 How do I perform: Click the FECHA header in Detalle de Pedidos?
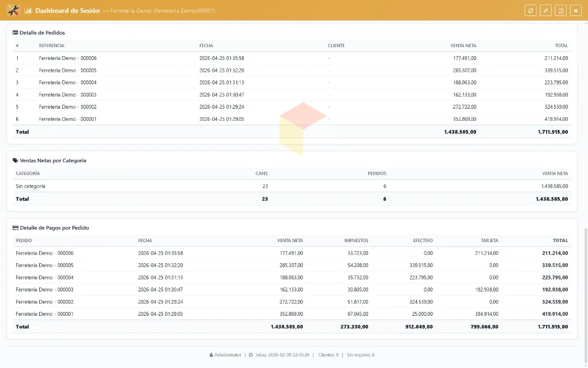[x=206, y=45]
